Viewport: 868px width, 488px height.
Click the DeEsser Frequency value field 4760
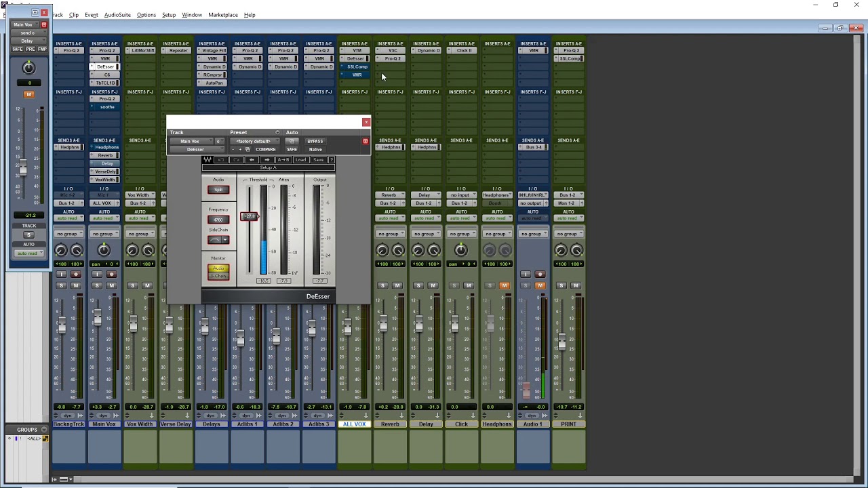coord(218,220)
